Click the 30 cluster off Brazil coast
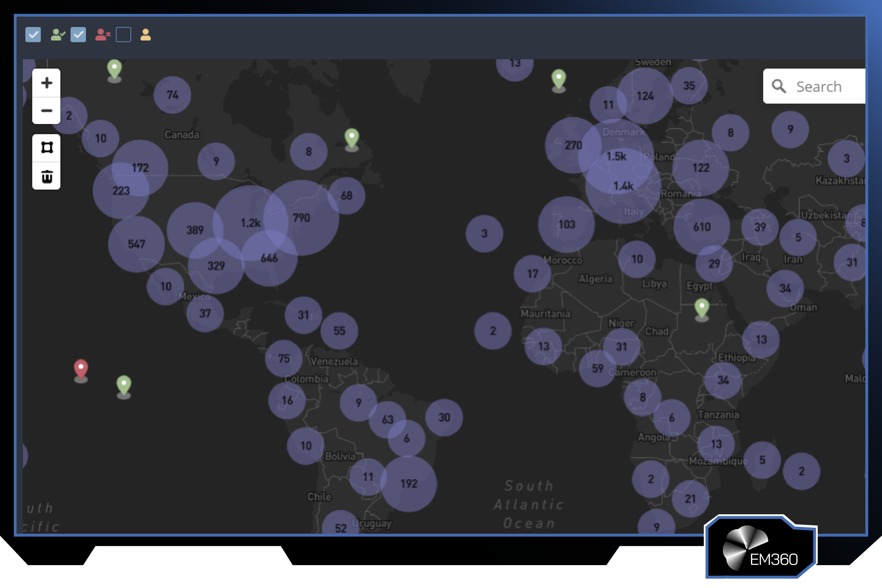Screen dimensions: 882x588 tap(444, 417)
